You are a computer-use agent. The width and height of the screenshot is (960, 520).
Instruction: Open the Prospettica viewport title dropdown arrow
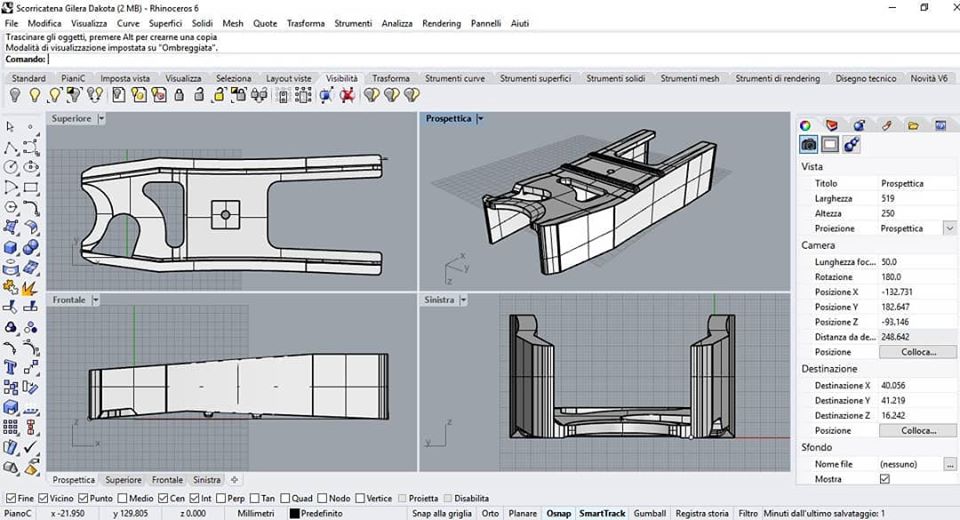pyautogui.click(x=480, y=119)
